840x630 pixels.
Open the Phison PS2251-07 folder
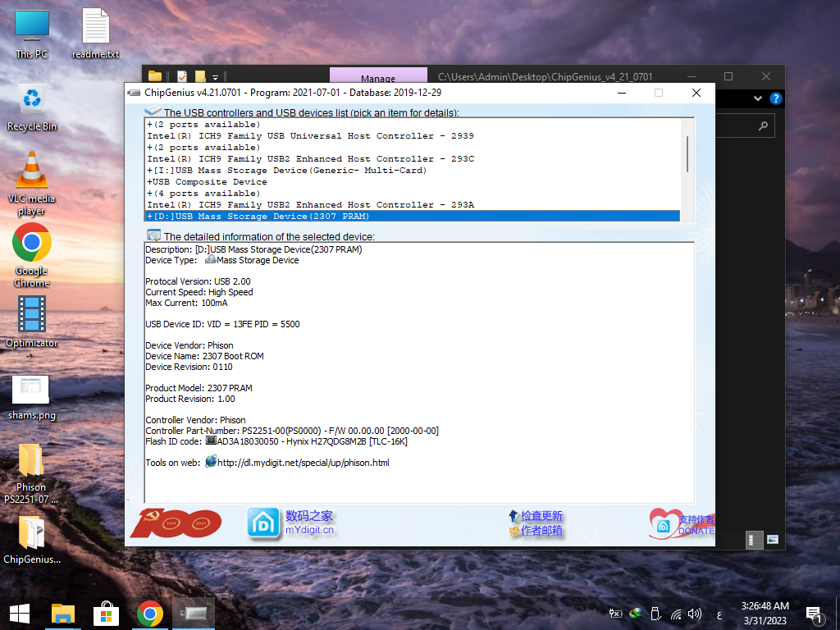(x=31, y=473)
